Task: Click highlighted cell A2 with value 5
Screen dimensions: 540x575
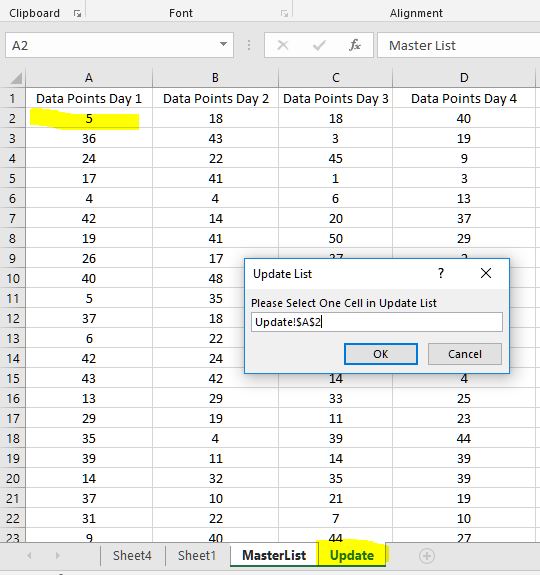Action: [x=89, y=118]
